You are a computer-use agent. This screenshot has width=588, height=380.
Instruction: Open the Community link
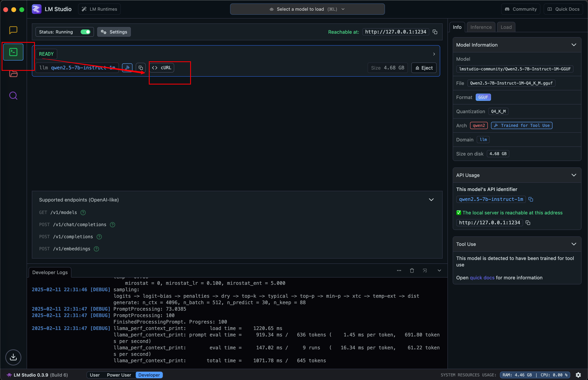click(x=520, y=9)
